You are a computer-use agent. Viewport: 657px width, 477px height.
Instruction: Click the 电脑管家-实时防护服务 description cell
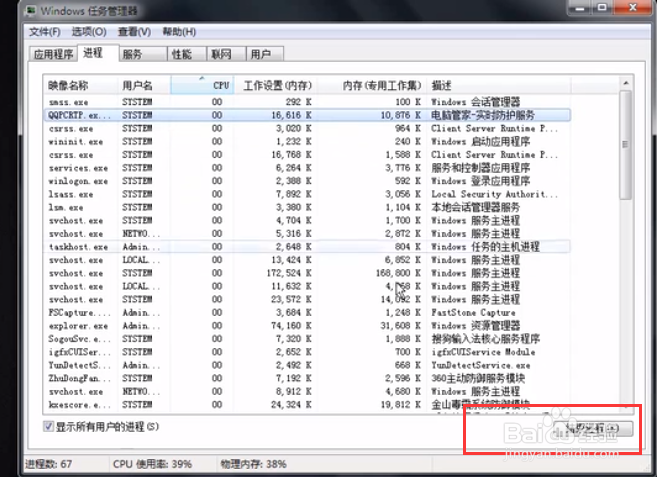pyautogui.click(x=483, y=115)
